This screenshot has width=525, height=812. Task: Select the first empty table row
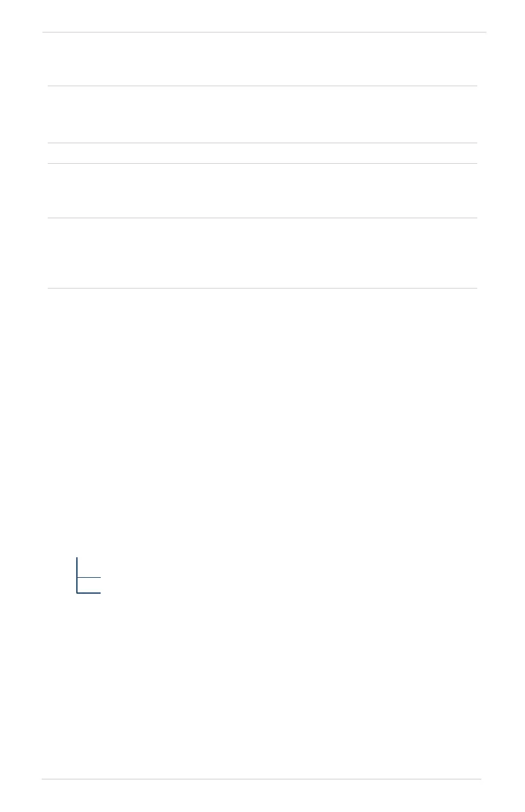click(262, 114)
